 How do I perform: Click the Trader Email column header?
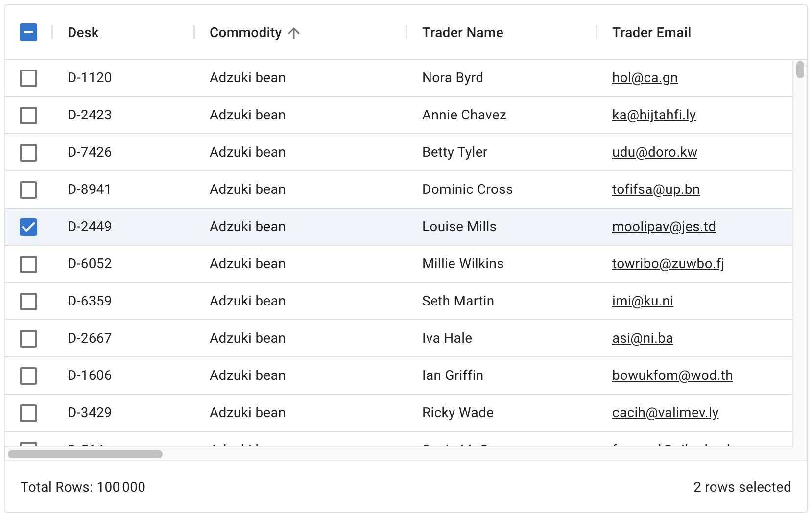click(651, 33)
